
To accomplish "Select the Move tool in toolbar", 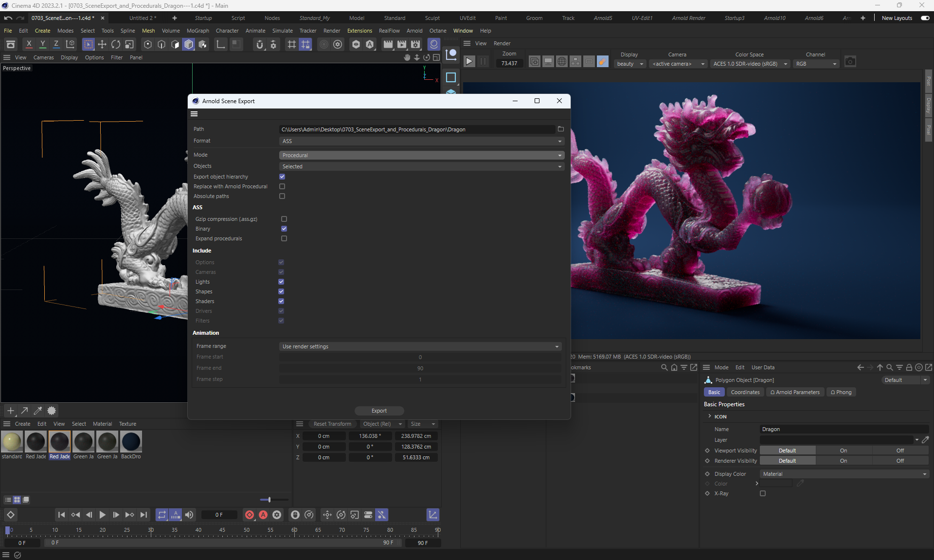I will point(102,44).
